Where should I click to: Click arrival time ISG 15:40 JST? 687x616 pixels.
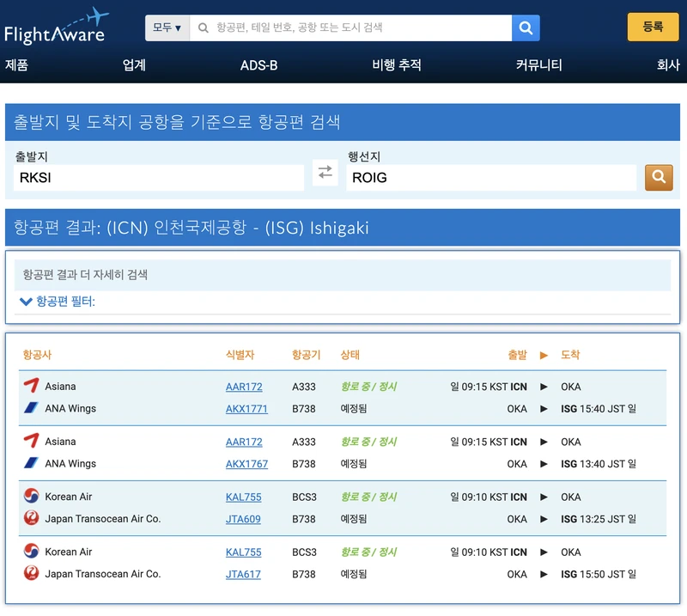(599, 409)
